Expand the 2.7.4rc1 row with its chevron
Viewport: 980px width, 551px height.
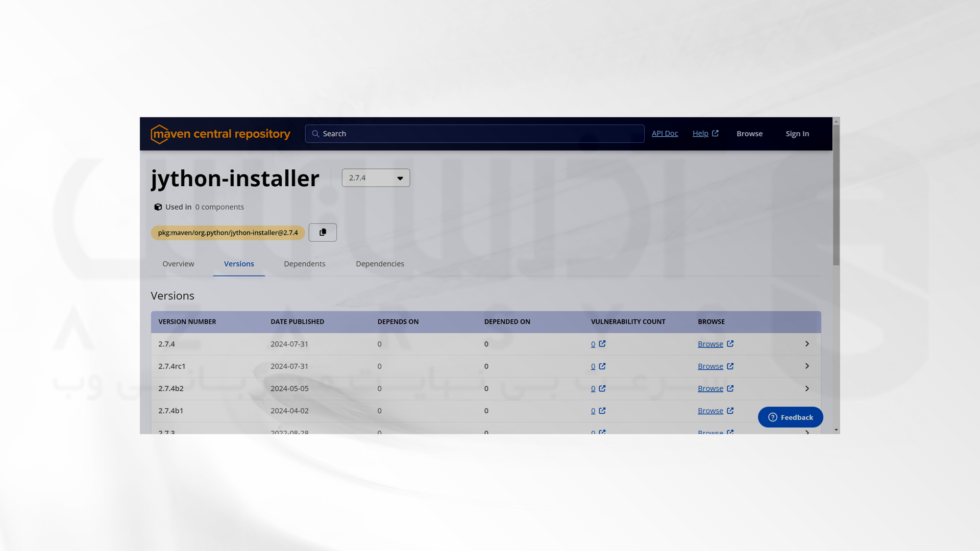point(807,366)
